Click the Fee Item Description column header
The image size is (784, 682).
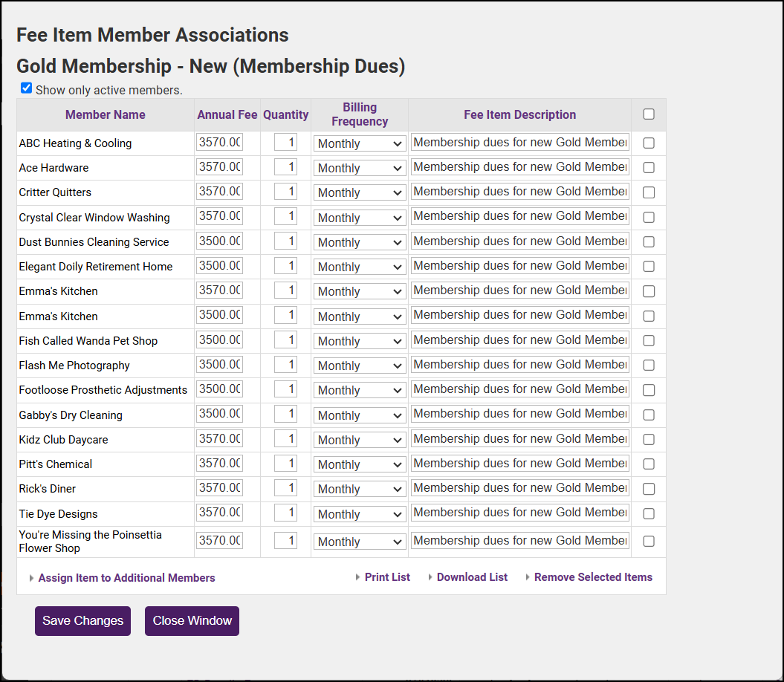(519, 114)
